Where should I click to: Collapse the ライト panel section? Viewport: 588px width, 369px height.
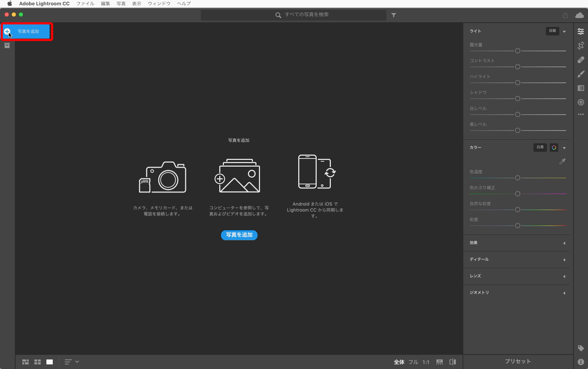pos(564,31)
